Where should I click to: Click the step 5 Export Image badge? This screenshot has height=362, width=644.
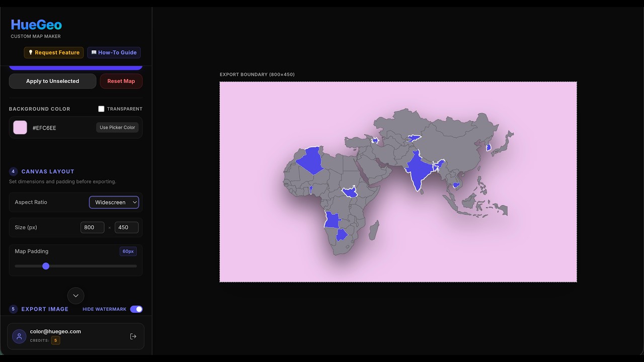point(14,309)
